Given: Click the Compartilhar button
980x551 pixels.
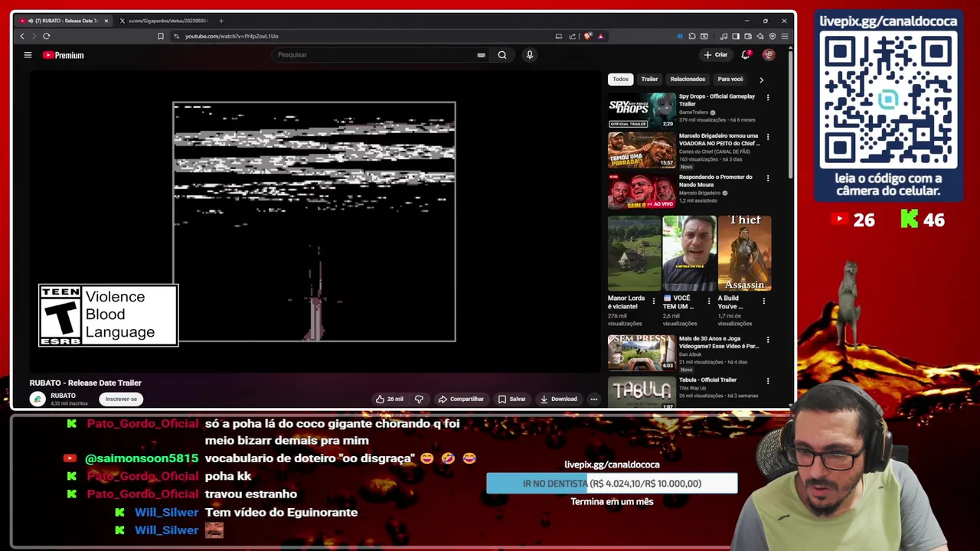Looking at the screenshot, I should [x=461, y=399].
